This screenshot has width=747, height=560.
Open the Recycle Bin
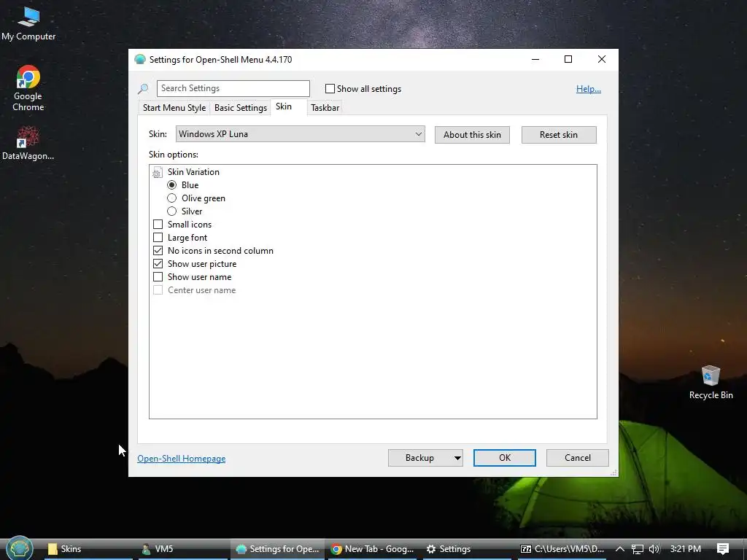(x=711, y=382)
